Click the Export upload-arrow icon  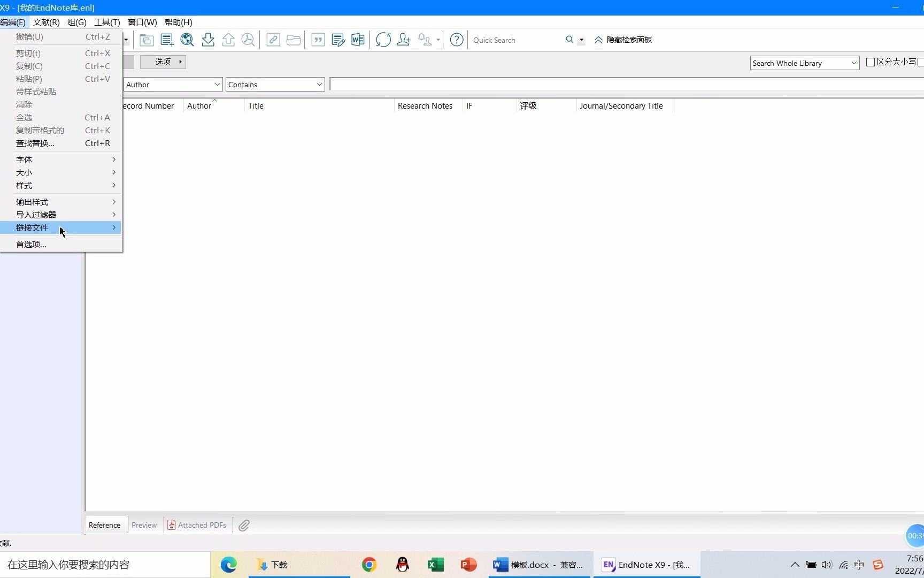228,40
